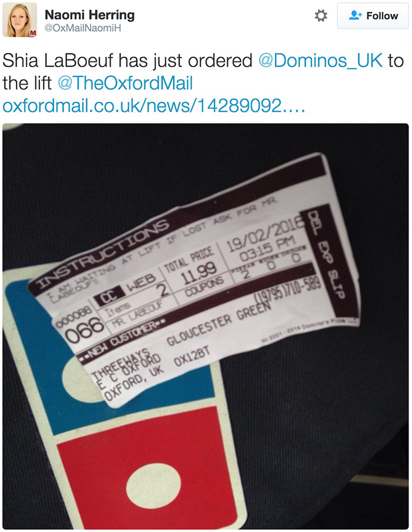The image size is (412, 532).
Task: Open the Naomi Herring display name
Action: 89,15
